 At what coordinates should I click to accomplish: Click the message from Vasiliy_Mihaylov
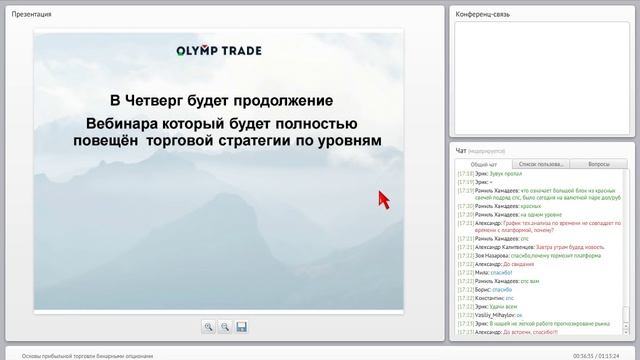(x=490, y=315)
